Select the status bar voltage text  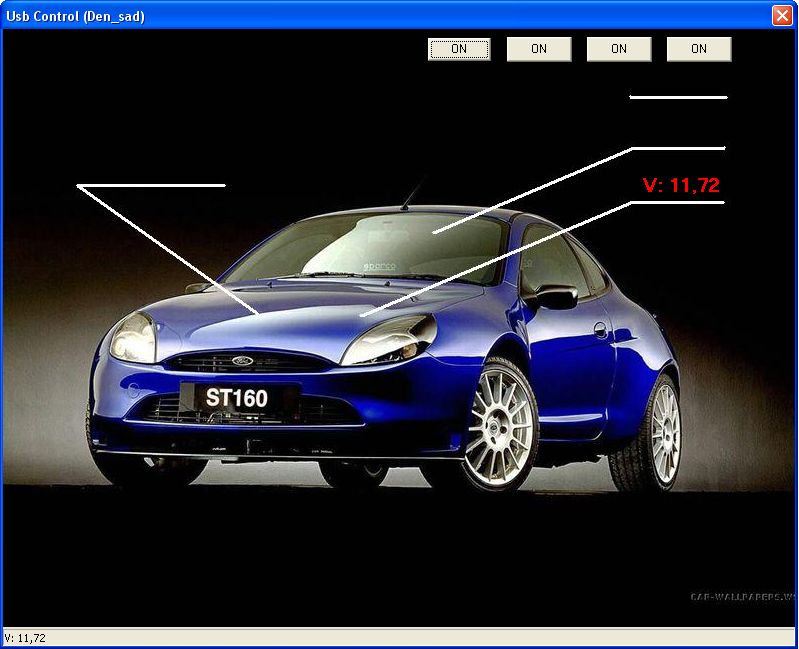point(25,637)
